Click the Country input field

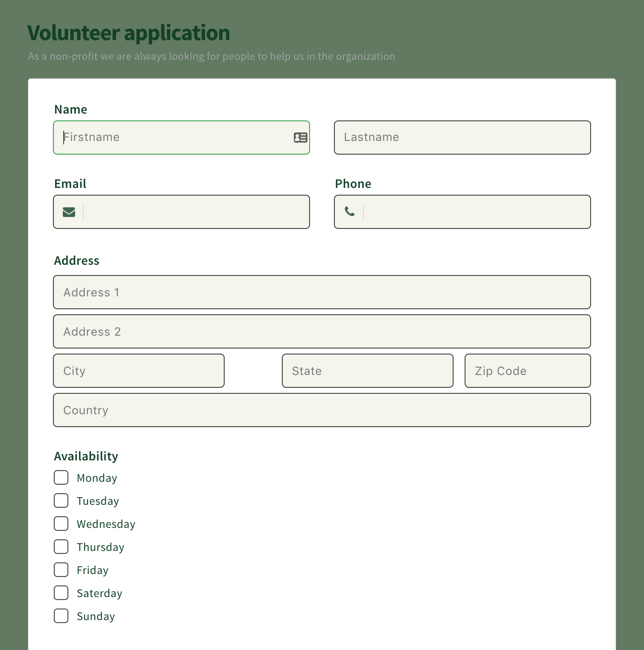pos(322,410)
